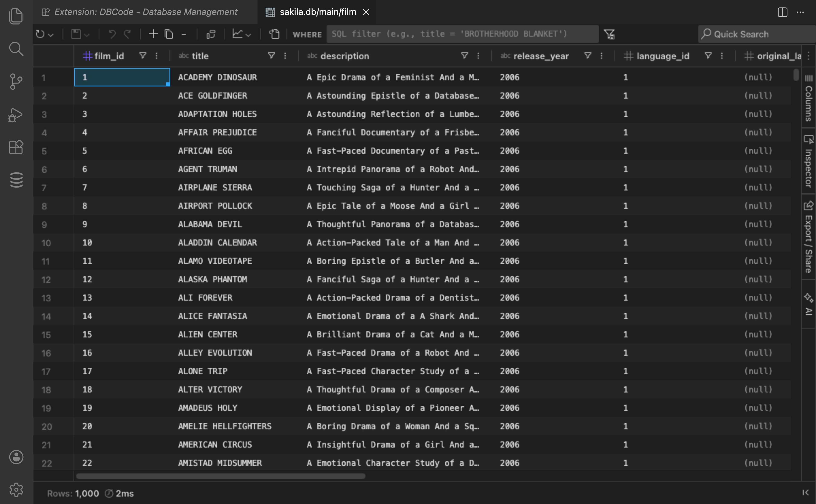Switch to the DBCode Extension tab
The height and width of the screenshot is (504, 816).
pyautogui.click(x=145, y=12)
